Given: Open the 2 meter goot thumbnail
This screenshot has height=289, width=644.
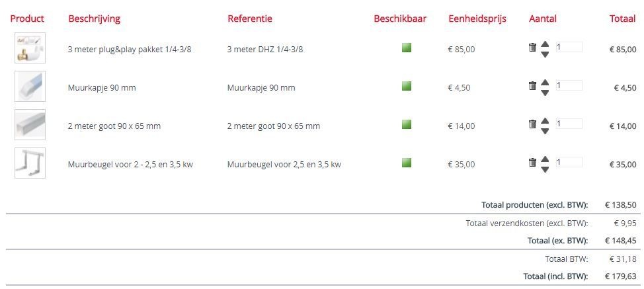Looking at the screenshot, I should (x=30, y=125).
